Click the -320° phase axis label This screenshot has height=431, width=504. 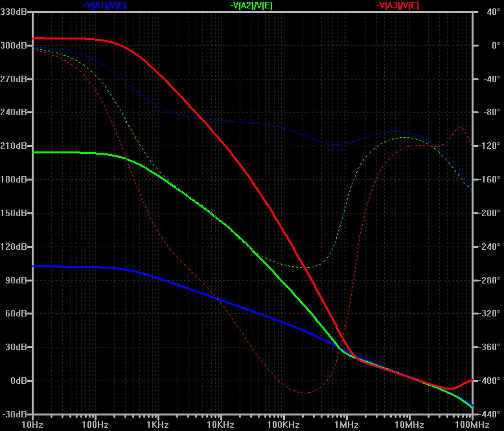[490, 313]
